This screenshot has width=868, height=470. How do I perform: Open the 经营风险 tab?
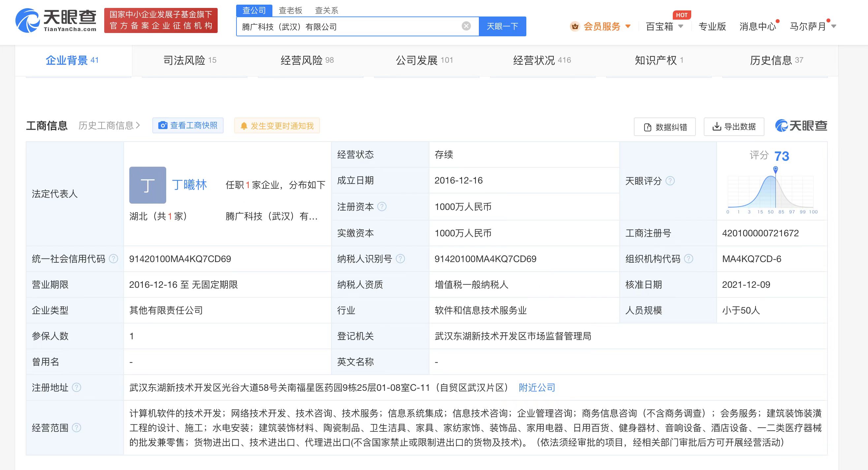307,60
